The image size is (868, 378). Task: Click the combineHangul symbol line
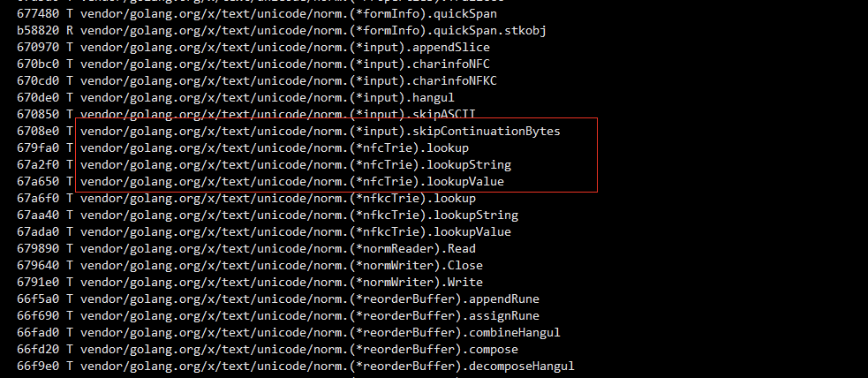click(289, 332)
